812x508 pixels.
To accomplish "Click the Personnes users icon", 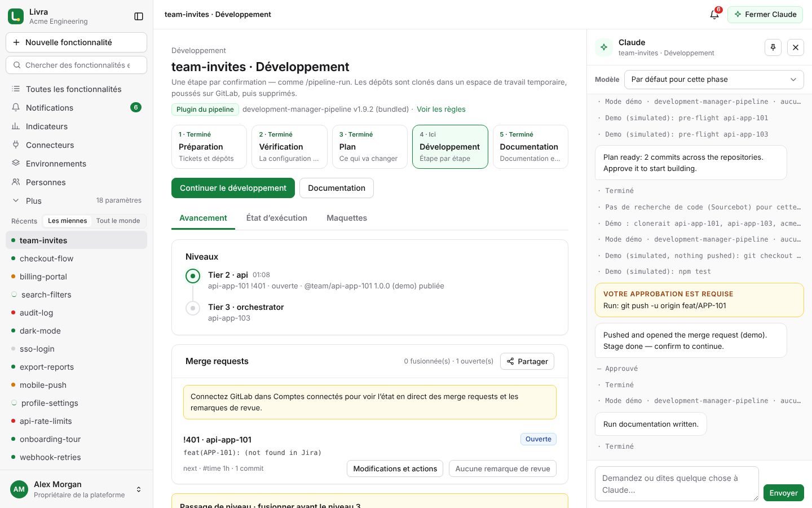I will coord(16,182).
